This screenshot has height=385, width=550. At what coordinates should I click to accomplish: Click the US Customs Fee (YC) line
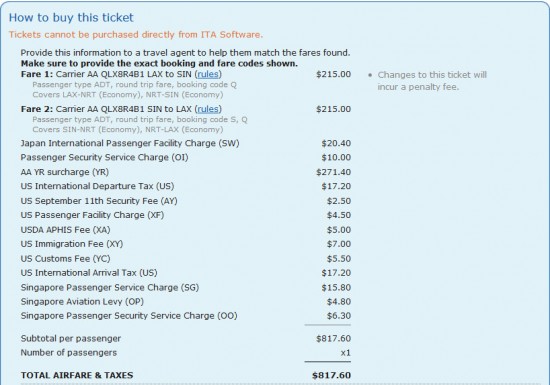click(x=186, y=258)
